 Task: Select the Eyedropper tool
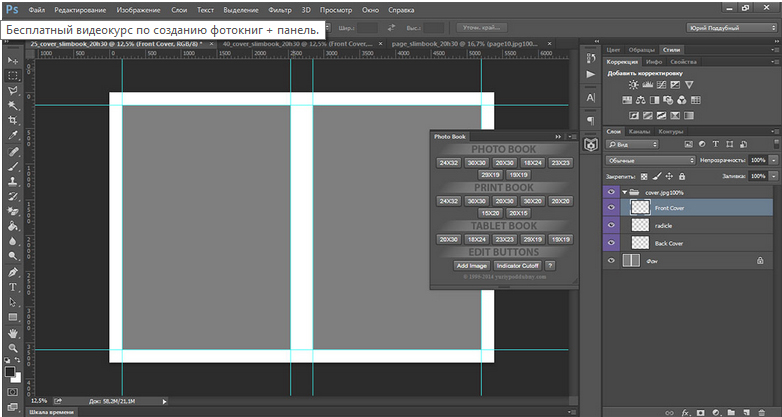[13, 136]
